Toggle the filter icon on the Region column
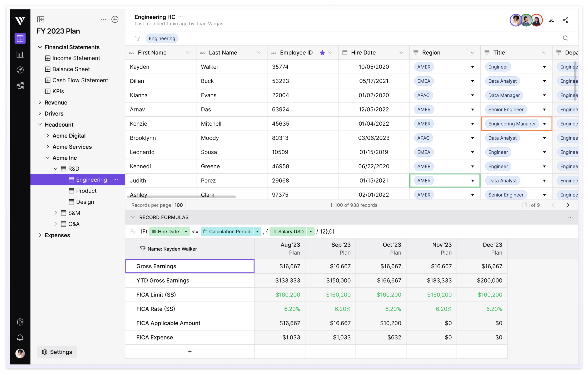588x375 pixels. (x=416, y=52)
